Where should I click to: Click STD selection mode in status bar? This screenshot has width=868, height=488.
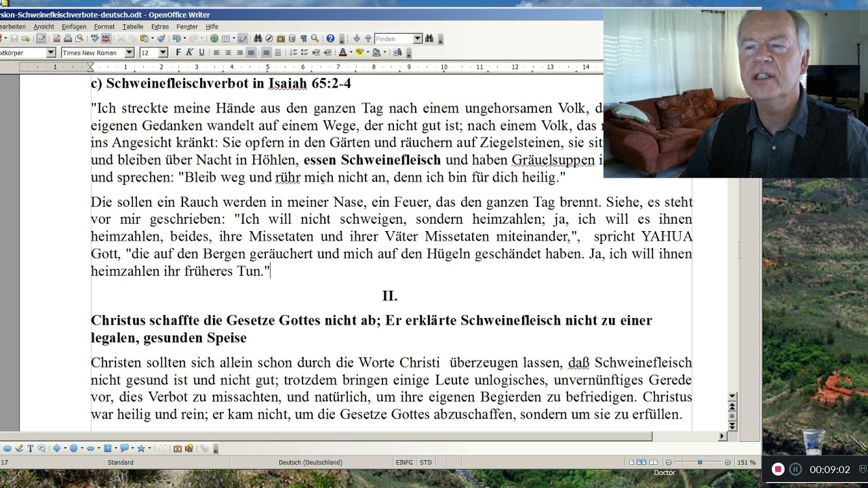[425, 462]
